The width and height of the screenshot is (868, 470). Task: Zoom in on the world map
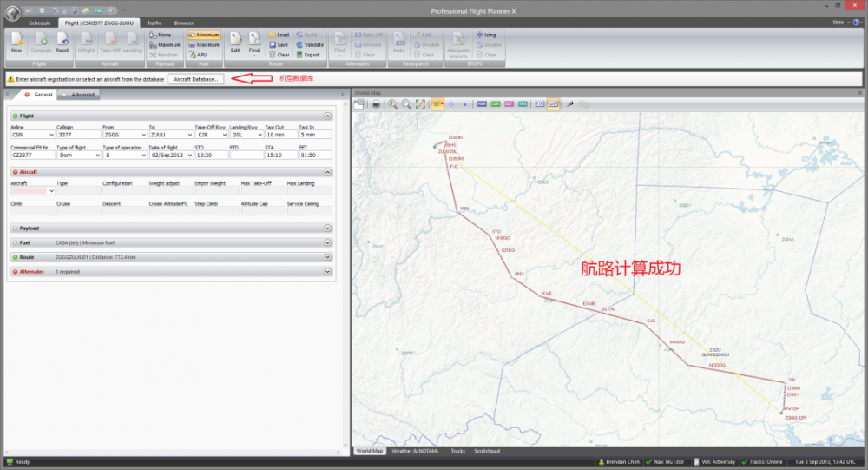392,103
